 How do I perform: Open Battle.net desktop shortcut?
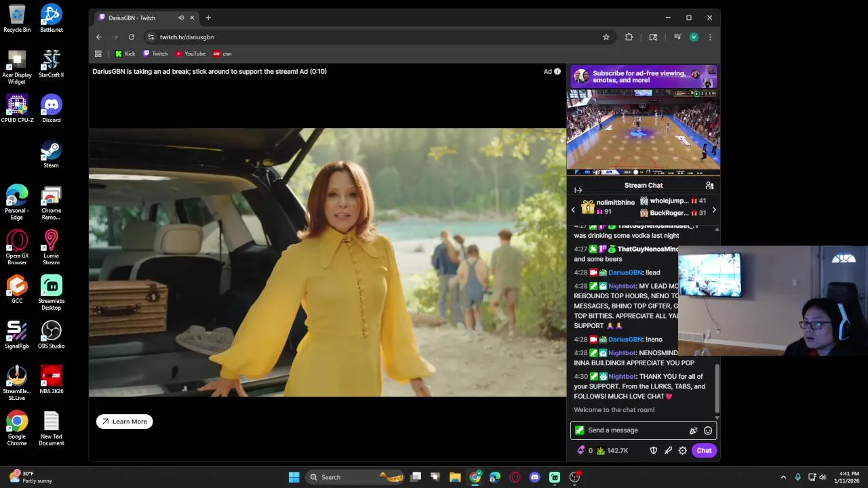click(52, 18)
